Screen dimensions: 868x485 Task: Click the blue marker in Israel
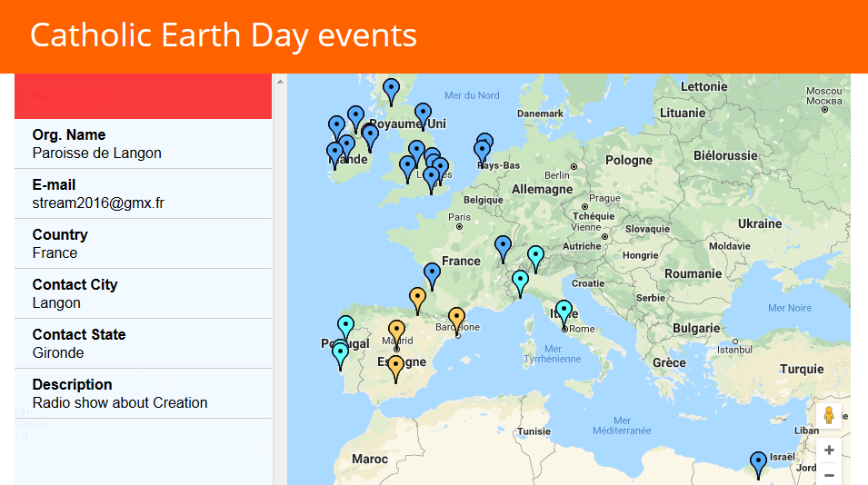pos(758,463)
